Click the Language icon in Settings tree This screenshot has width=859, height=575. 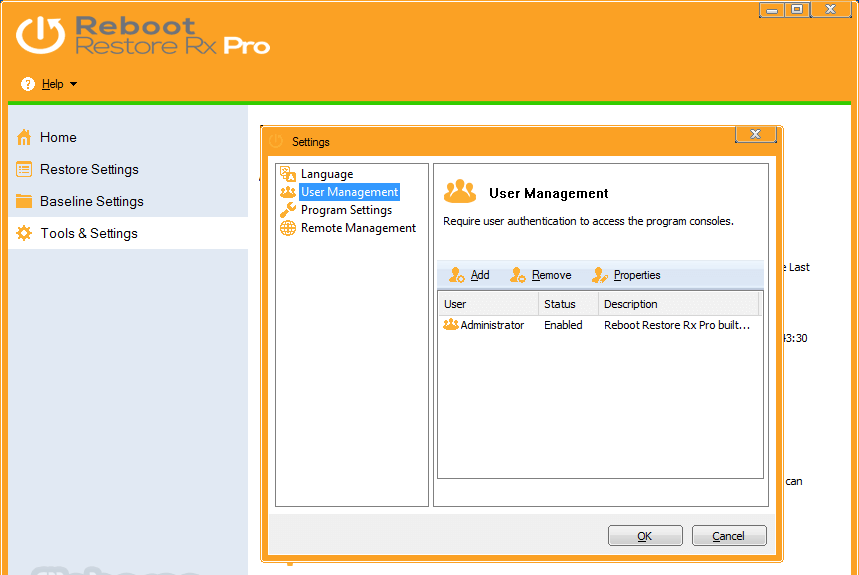288,174
